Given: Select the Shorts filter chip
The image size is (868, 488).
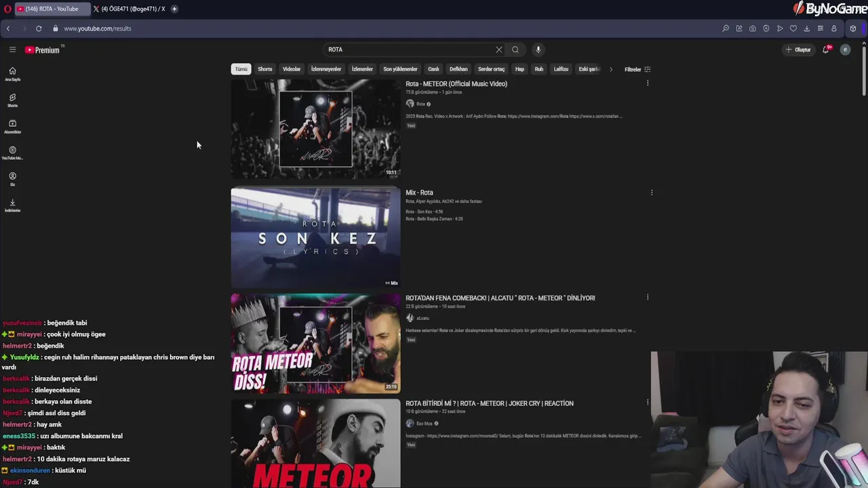Looking at the screenshot, I should coord(265,69).
